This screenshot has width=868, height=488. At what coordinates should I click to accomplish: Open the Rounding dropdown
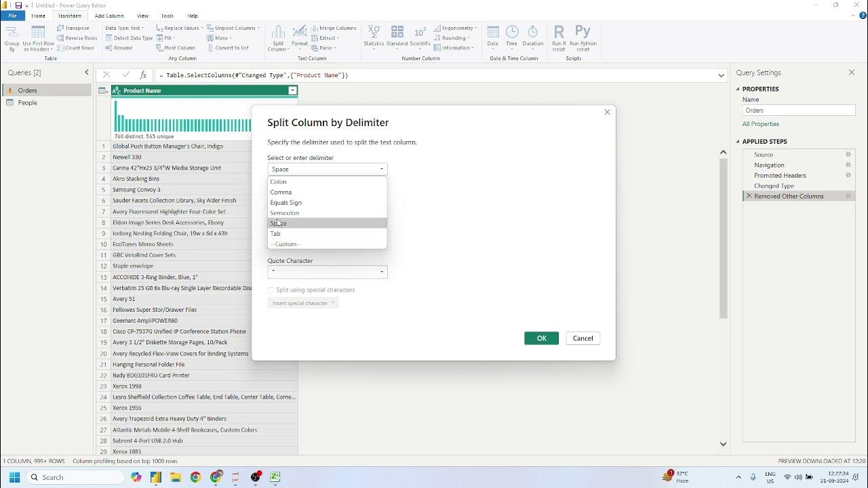coord(452,38)
